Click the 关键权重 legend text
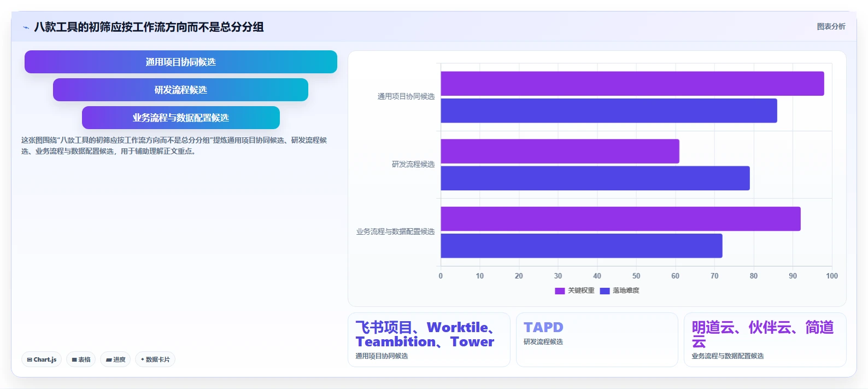 pos(581,291)
